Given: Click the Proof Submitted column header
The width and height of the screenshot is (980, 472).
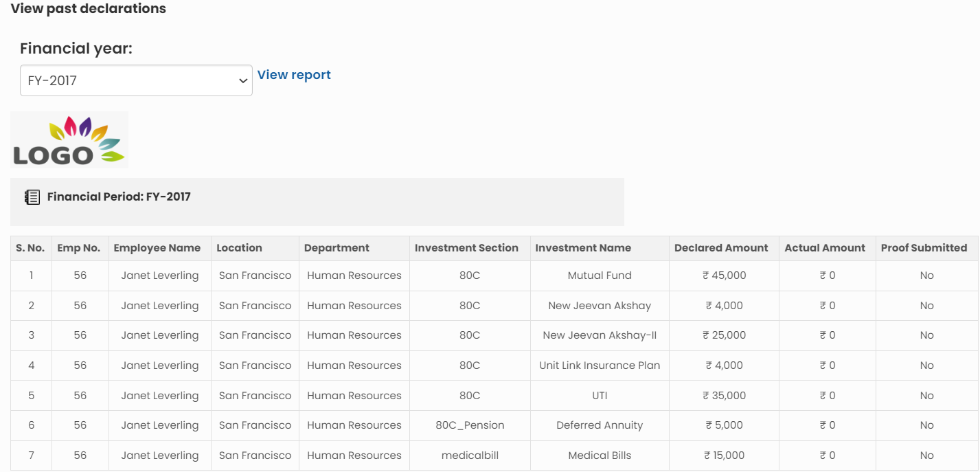Looking at the screenshot, I should 924,248.
